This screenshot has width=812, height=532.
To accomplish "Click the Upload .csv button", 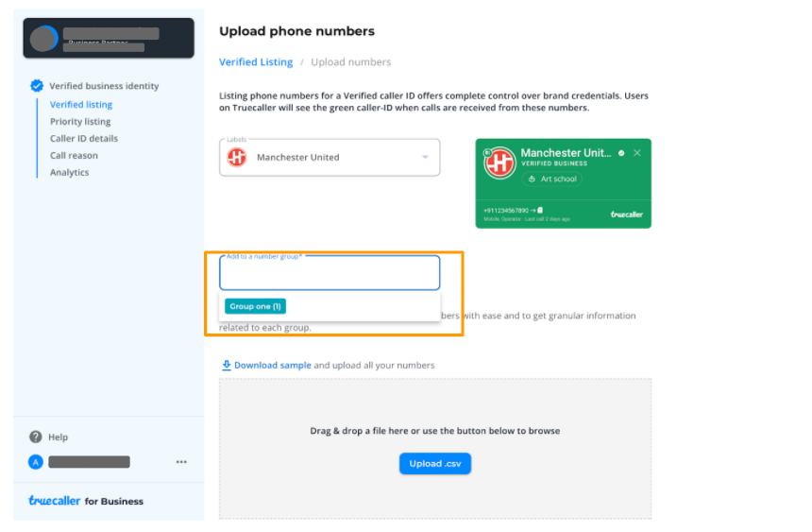I will click(x=435, y=463).
